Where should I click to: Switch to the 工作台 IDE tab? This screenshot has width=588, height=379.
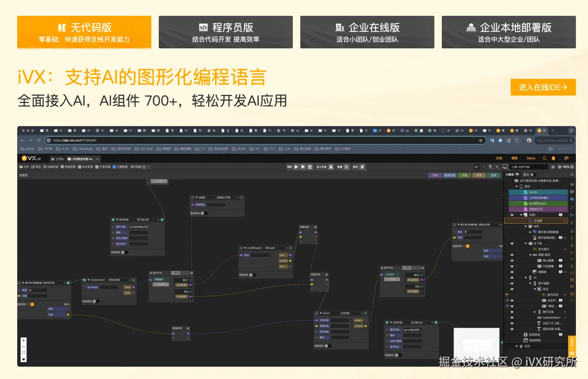(x=57, y=159)
